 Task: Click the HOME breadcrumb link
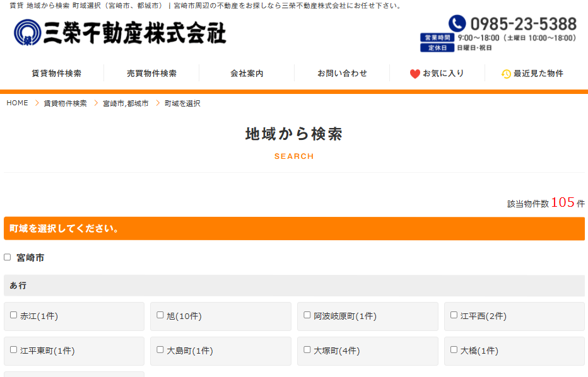tap(18, 103)
